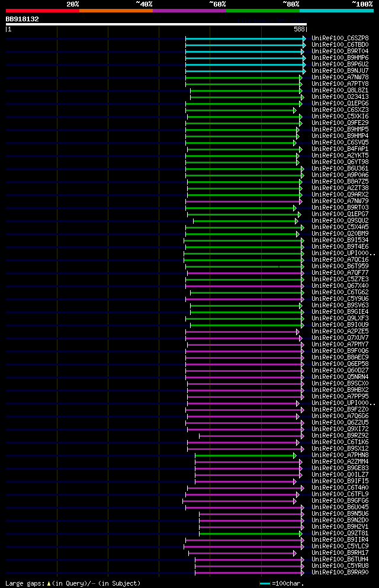Image resolution: width=379 pixels, height=588 pixels.
Task: Click the BB918132 query name
Action: [22, 19]
